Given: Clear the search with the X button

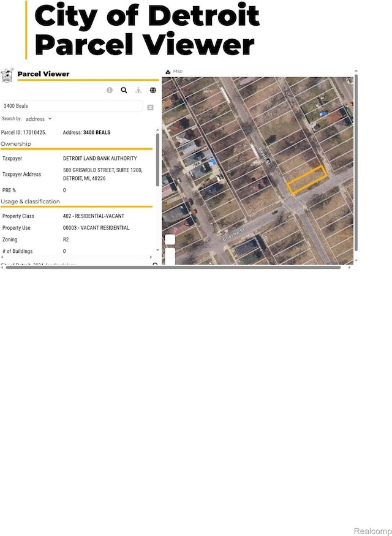Looking at the screenshot, I should pos(151,108).
